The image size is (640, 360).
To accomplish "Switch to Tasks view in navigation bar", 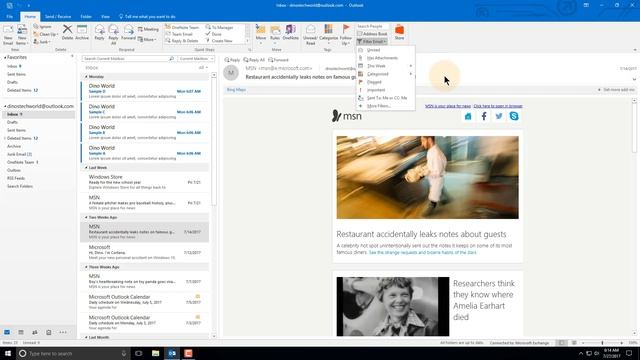I will [x=49, y=332].
